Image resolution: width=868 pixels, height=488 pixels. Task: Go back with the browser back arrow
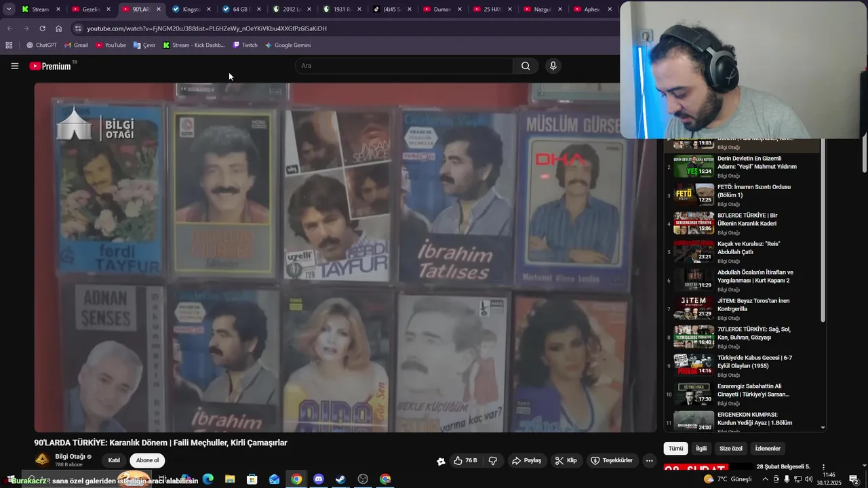(9, 28)
